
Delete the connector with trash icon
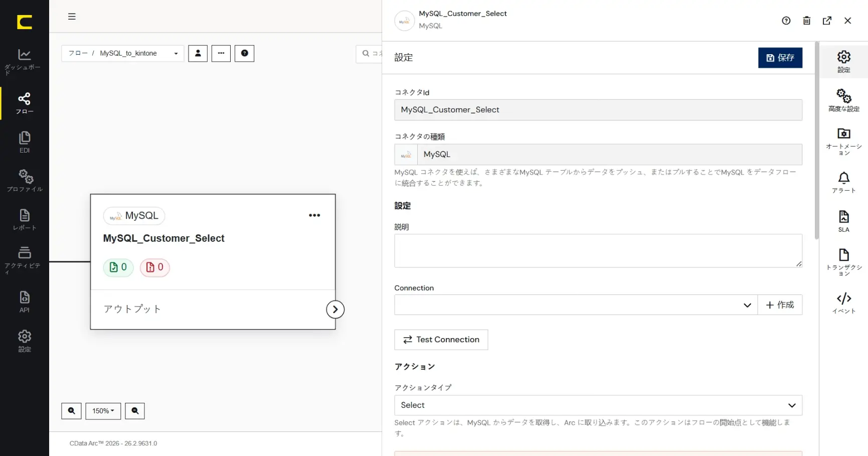pos(807,21)
